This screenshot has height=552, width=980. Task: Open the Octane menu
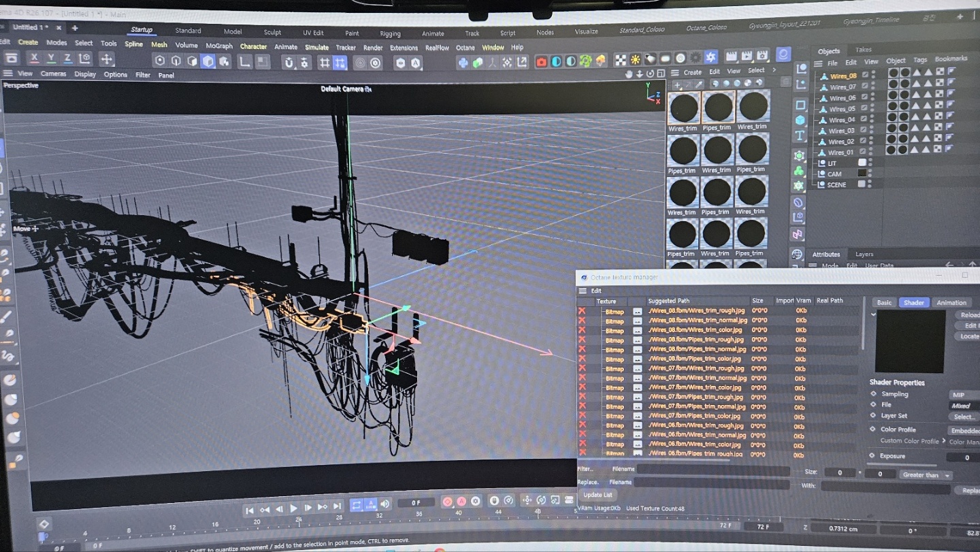(465, 48)
